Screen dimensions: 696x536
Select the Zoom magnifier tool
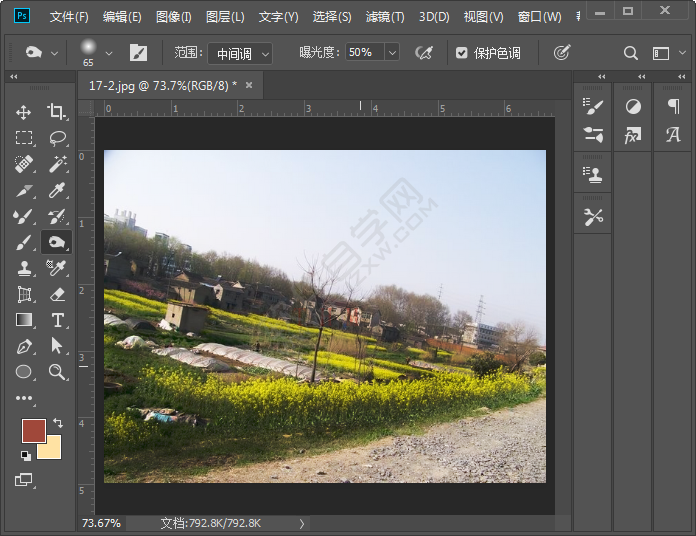click(x=57, y=372)
